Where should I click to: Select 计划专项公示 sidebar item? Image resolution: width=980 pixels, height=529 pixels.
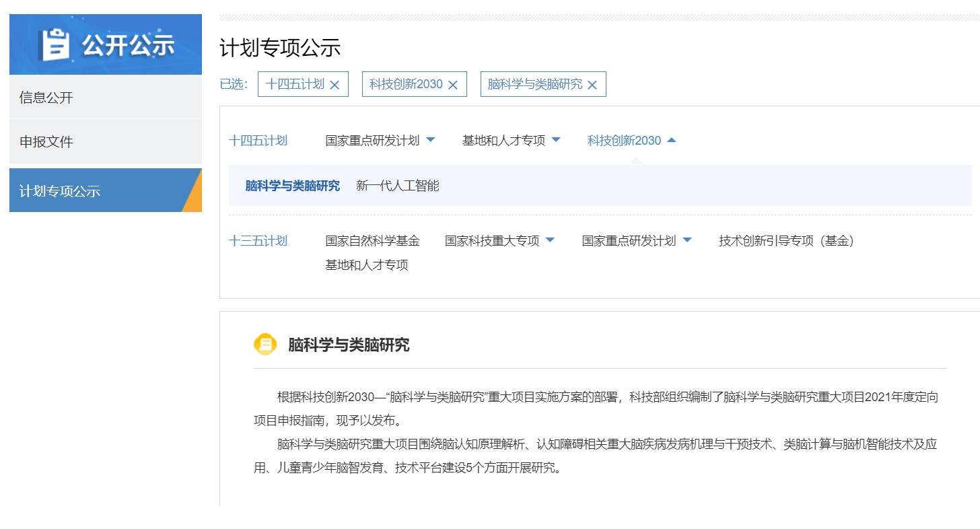click(60, 191)
